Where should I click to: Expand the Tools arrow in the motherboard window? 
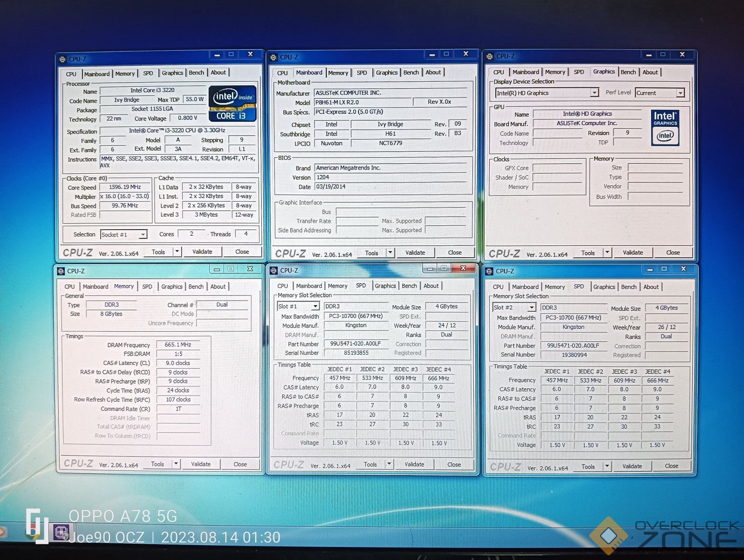tap(390, 253)
